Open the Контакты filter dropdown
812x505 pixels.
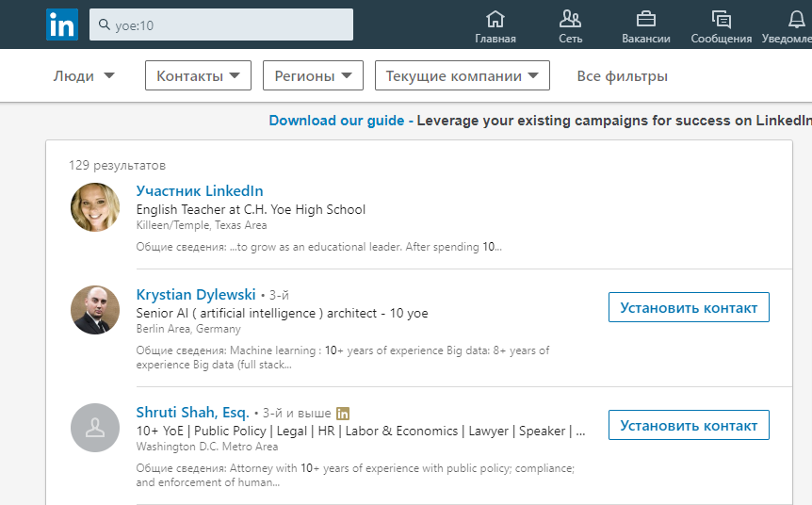pyautogui.click(x=198, y=76)
